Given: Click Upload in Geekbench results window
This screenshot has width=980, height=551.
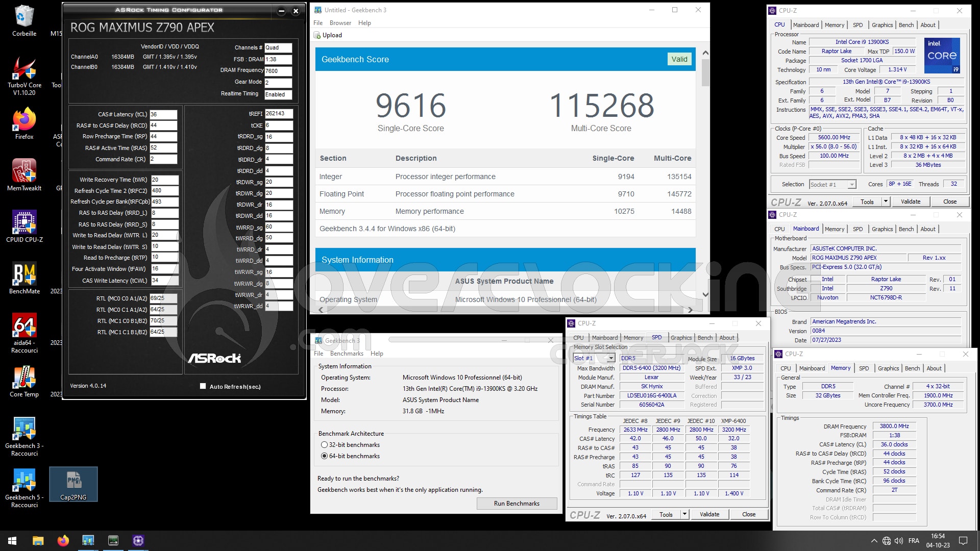Looking at the screenshot, I should click(x=328, y=35).
